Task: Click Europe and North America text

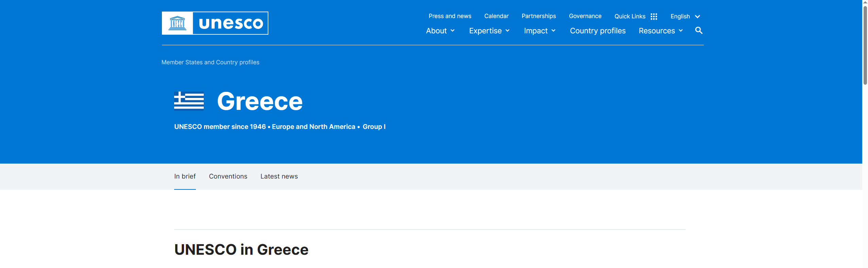Action: click(x=314, y=127)
